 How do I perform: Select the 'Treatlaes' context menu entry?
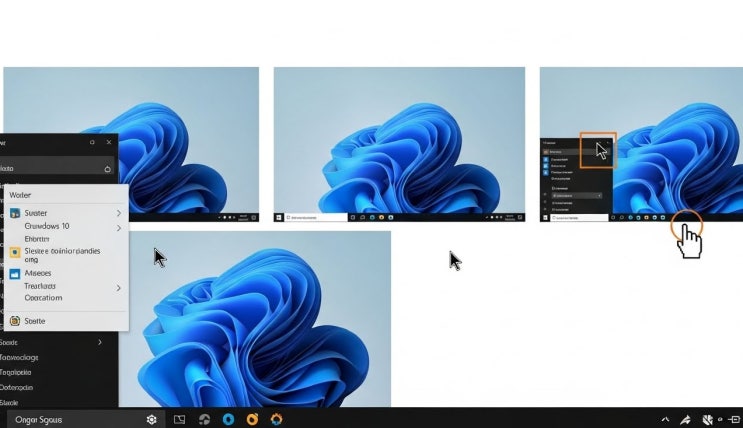point(65,286)
